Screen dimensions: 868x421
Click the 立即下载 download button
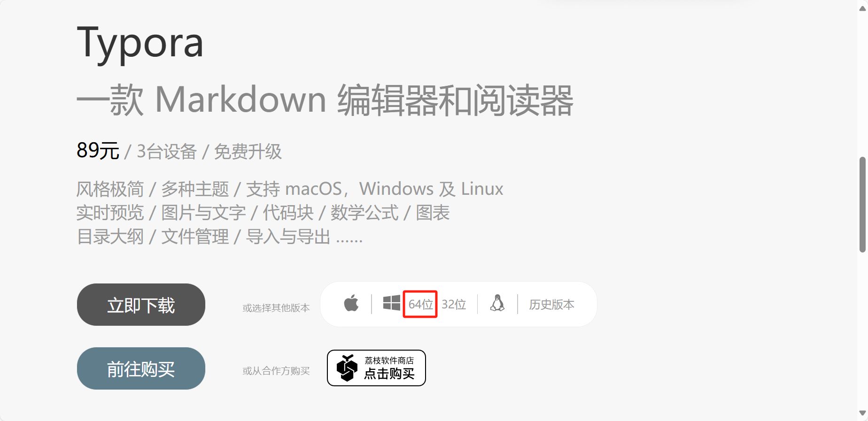pos(141,305)
